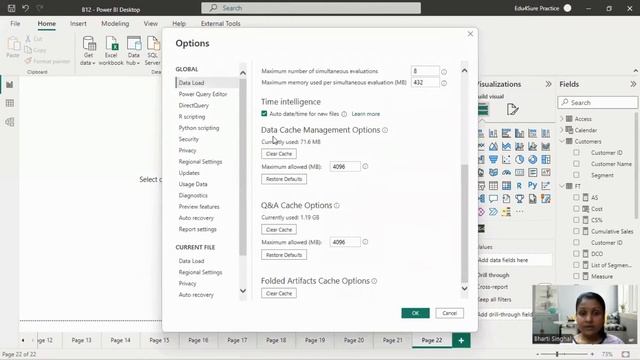640x360 pixels.
Task: Add a new page with the plus button
Action: coord(461,340)
